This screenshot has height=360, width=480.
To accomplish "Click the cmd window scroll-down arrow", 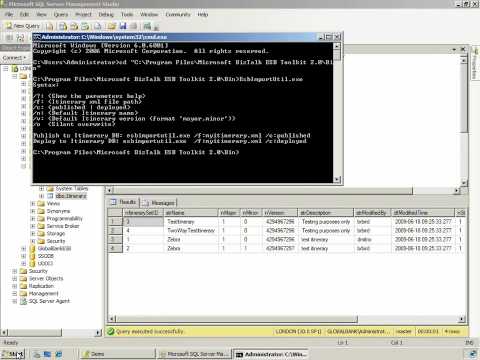I will click(x=337, y=179).
